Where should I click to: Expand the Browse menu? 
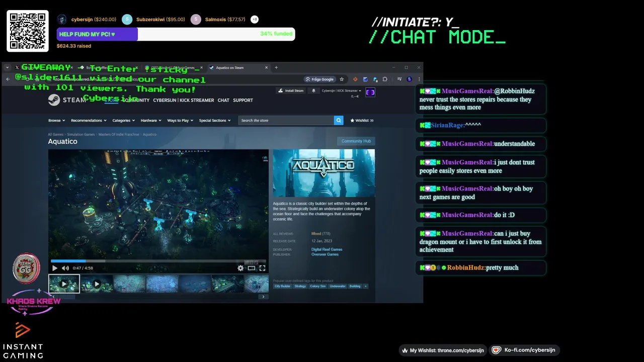coord(56,120)
